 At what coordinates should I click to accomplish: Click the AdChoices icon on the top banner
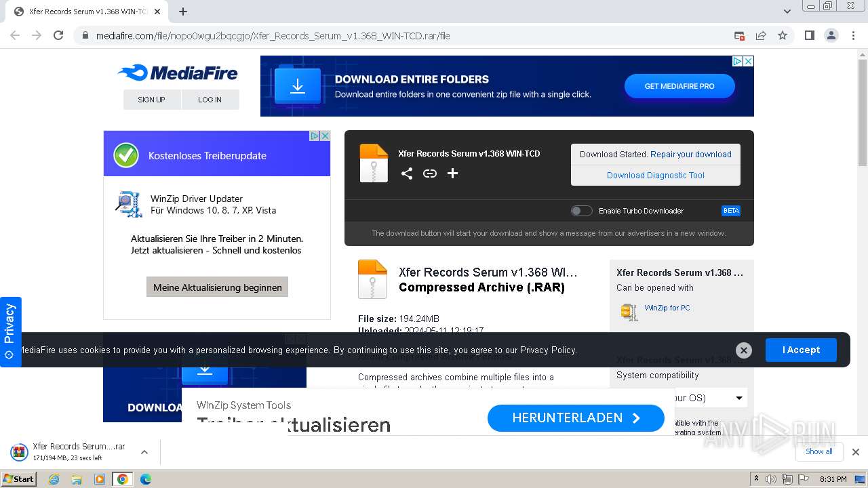pyautogui.click(x=737, y=61)
